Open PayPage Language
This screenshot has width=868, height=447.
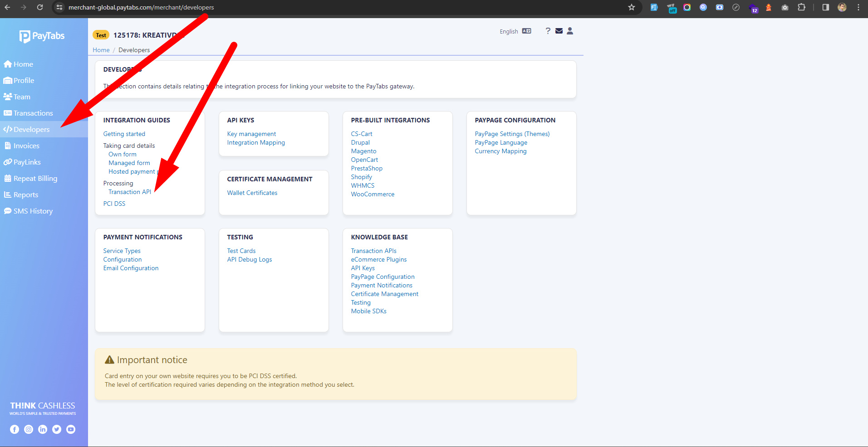coord(501,142)
